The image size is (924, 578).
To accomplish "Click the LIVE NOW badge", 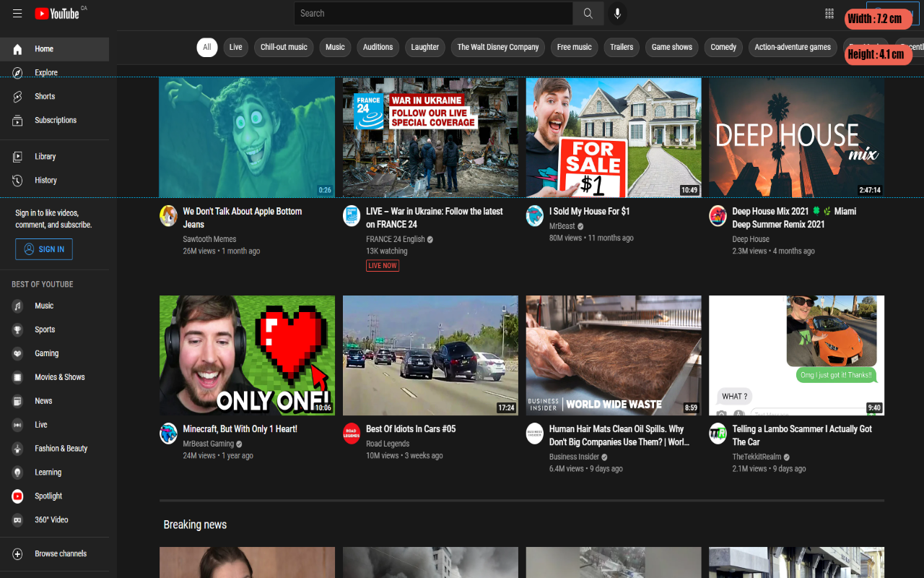I will coord(383,266).
